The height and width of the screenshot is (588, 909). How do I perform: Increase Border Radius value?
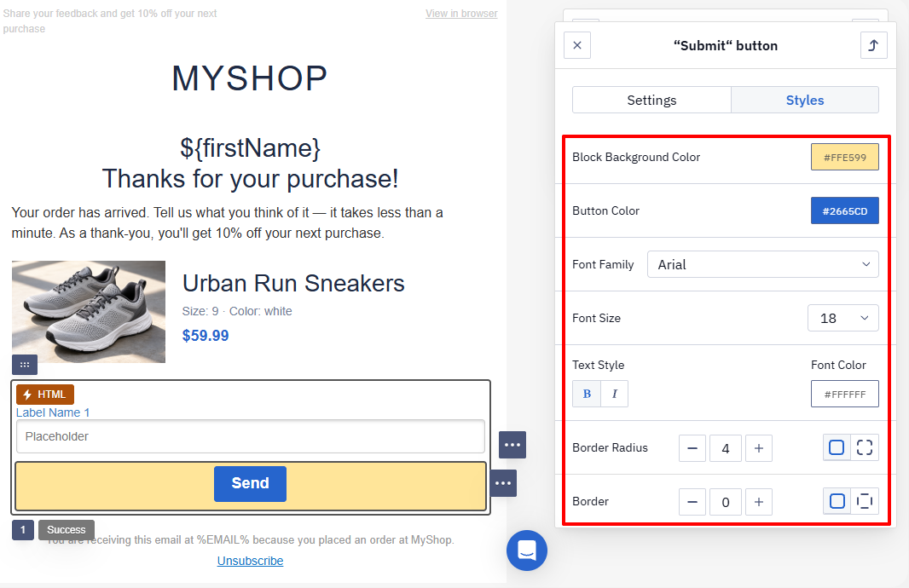[x=759, y=448]
